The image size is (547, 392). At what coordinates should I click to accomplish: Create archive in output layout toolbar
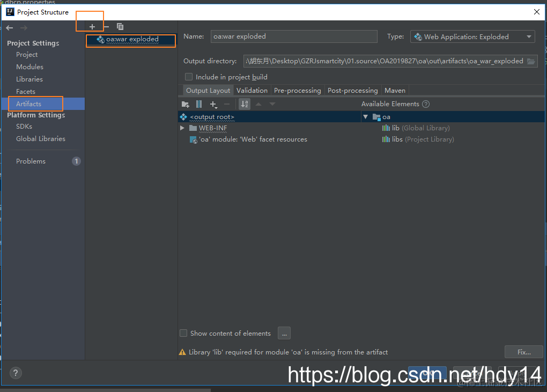199,104
